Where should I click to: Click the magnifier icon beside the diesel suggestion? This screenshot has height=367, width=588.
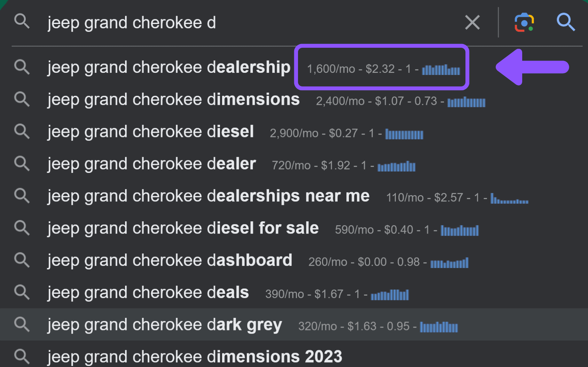tap(22, 132)
